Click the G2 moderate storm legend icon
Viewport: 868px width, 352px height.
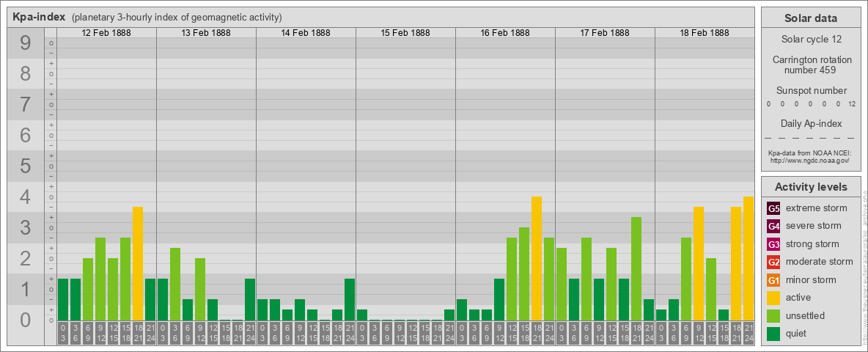pos(773,262)
